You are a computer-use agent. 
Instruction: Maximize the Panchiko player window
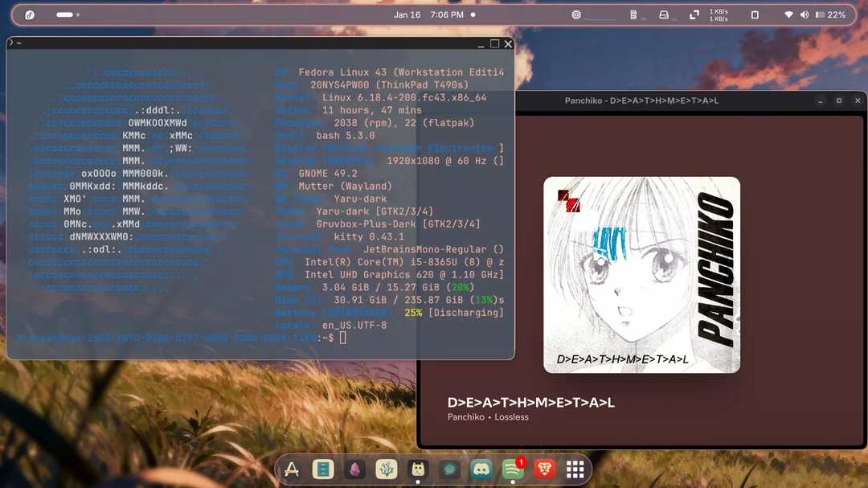(839, 100)
